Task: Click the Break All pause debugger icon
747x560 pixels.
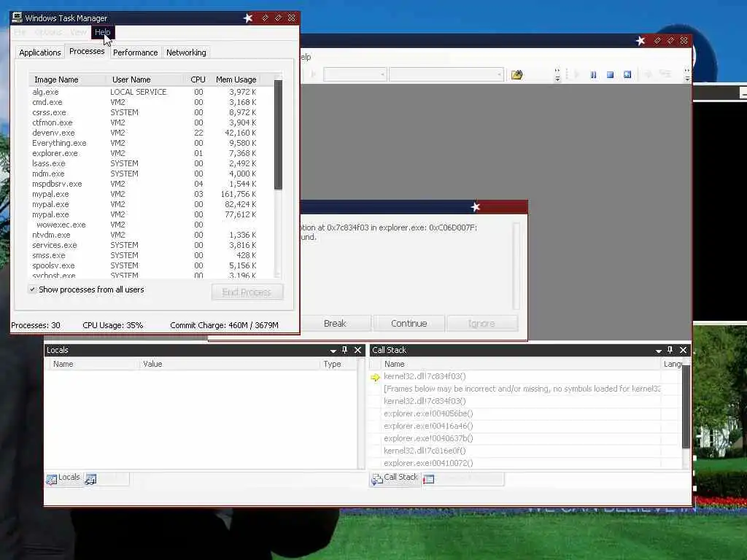Action: 593,75
